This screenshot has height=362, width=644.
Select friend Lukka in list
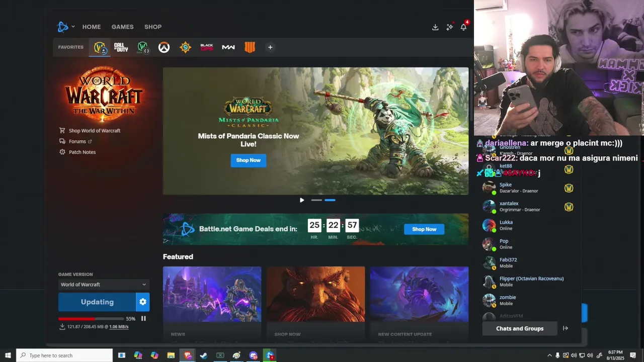(x=528, y=225)
